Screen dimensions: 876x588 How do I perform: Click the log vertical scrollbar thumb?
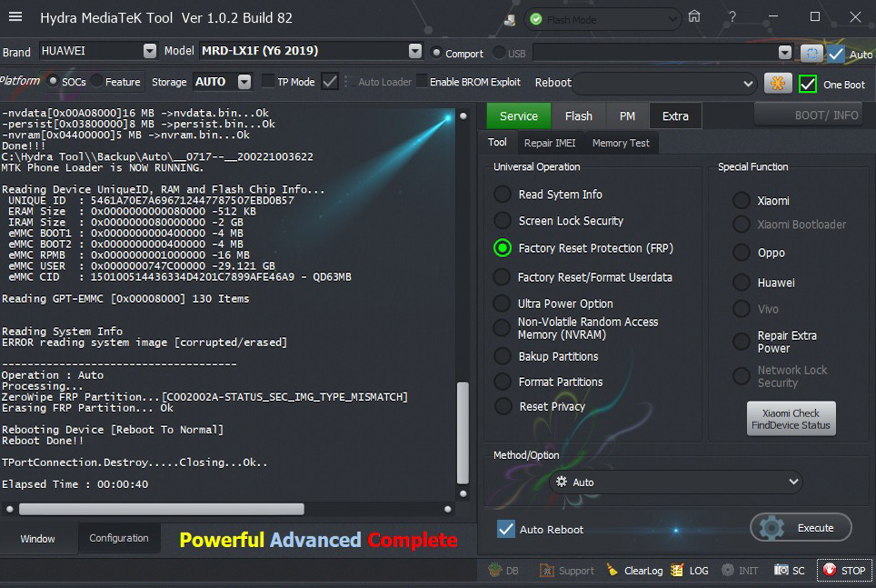[x=463, y=433]
